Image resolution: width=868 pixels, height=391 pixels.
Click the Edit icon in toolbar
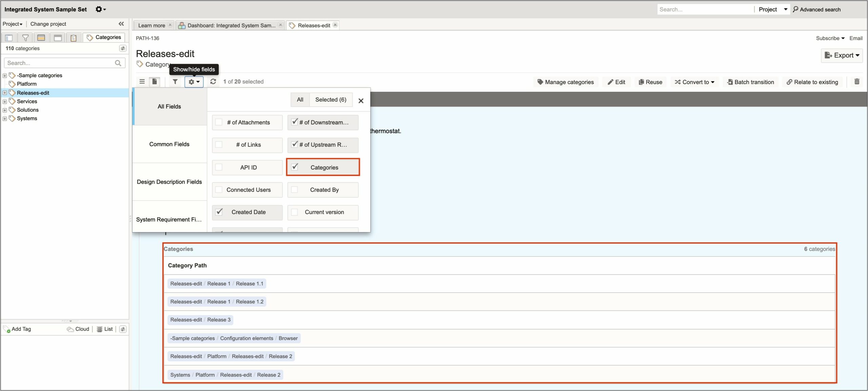pyautogui.click(x=616, y=82)
